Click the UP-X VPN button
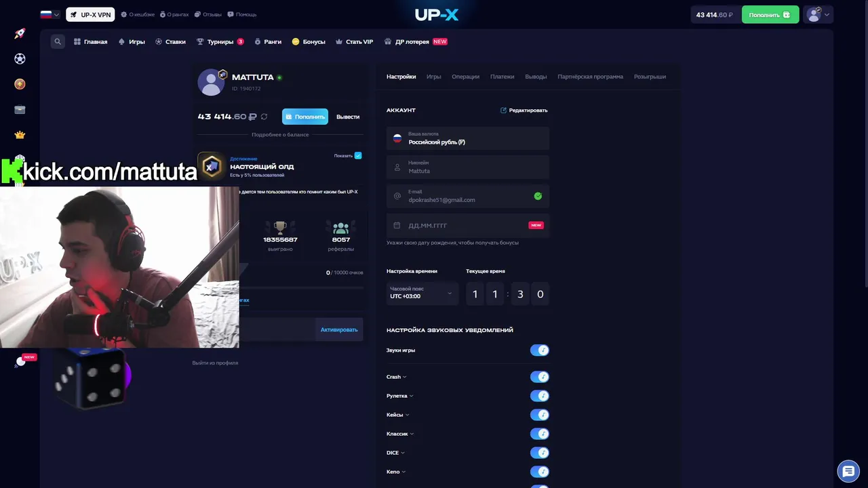868x488 pixels. (90, 14)
